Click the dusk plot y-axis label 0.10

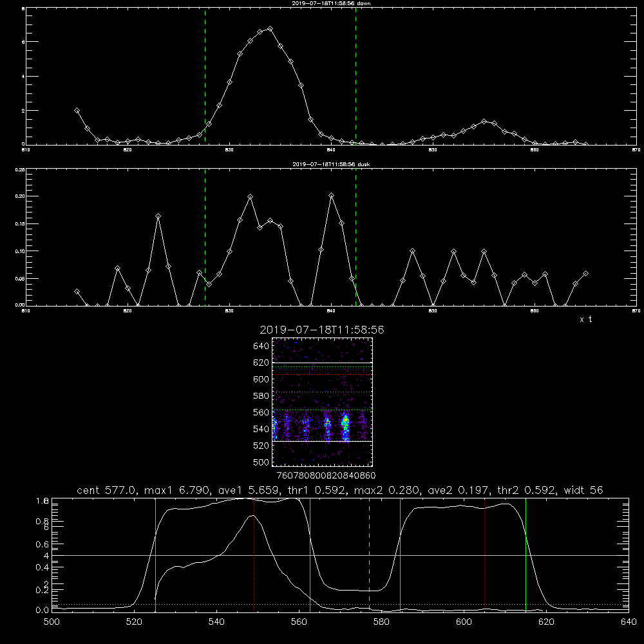pos(20,251)
